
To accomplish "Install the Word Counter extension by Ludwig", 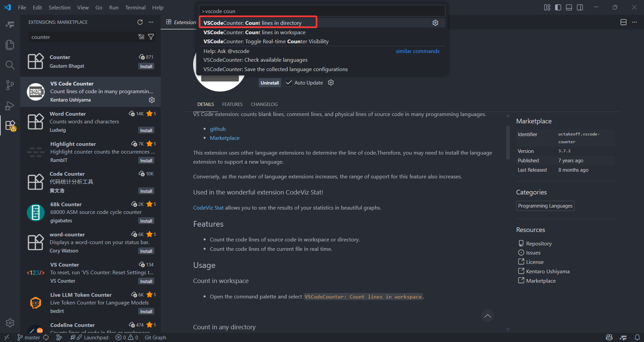I will pos(146,130).
